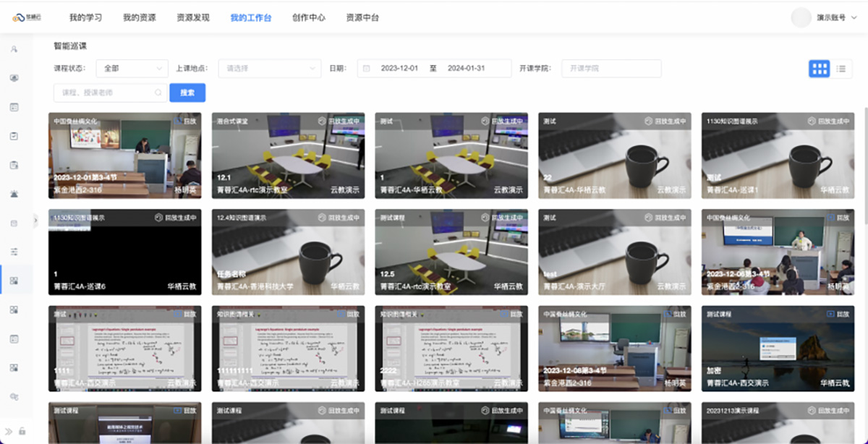Pick the end date 2024-01-31
The width and height of the screenshot is (868, 444).
[x=466, y=69]
